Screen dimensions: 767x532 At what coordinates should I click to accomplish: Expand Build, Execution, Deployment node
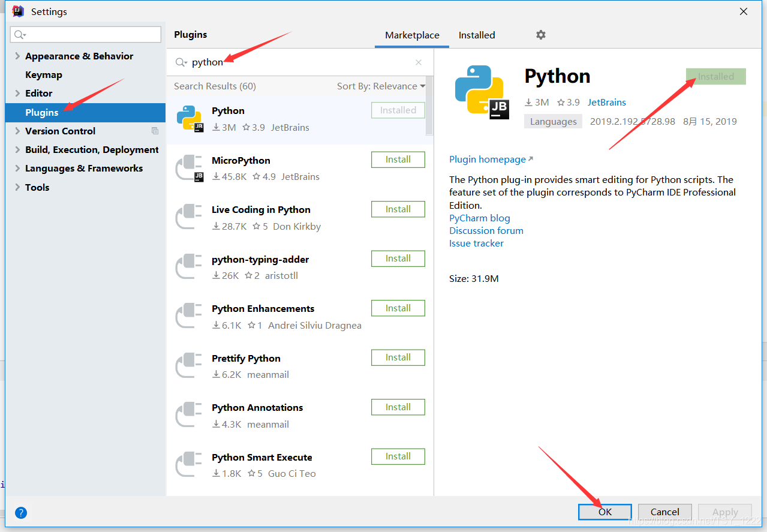(x=17, y=149)
